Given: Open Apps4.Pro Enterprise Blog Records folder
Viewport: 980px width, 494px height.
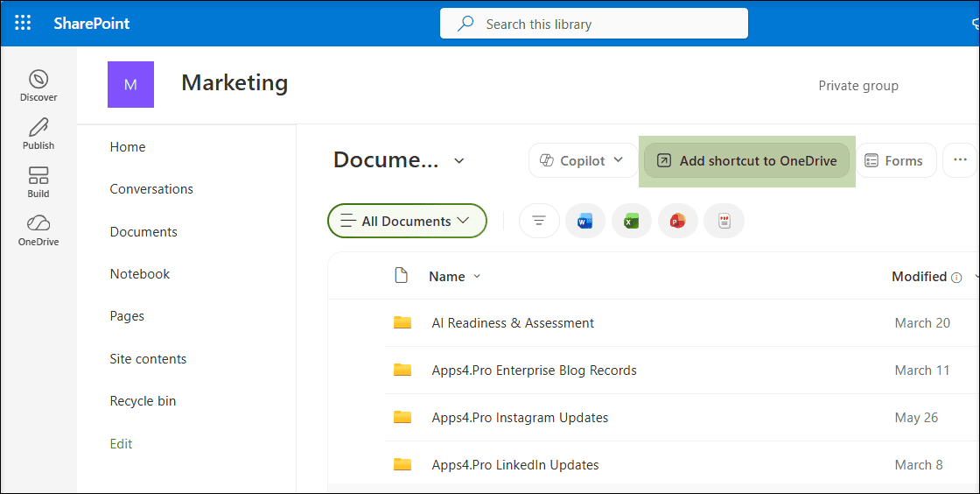Looking at the screenshot, I should click(x=534, y=370).
